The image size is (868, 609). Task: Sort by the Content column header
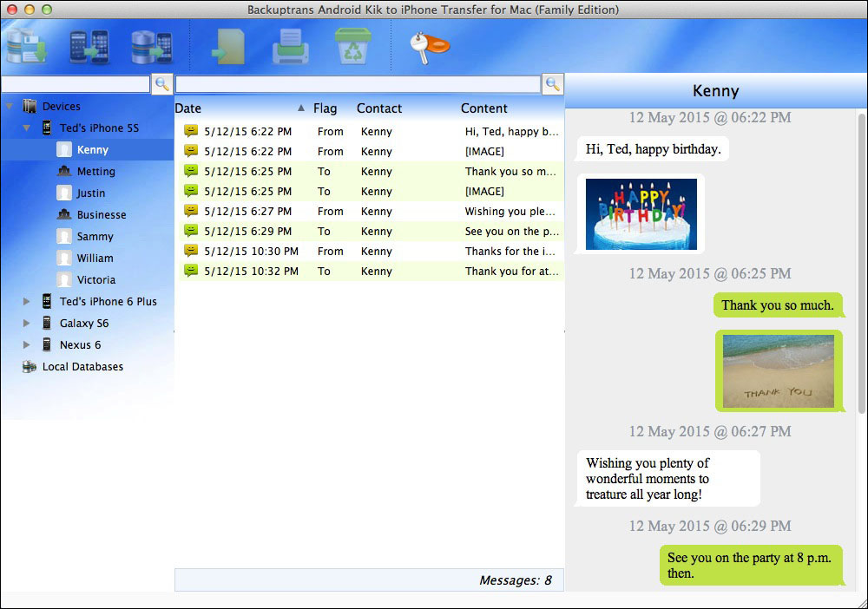483,108
